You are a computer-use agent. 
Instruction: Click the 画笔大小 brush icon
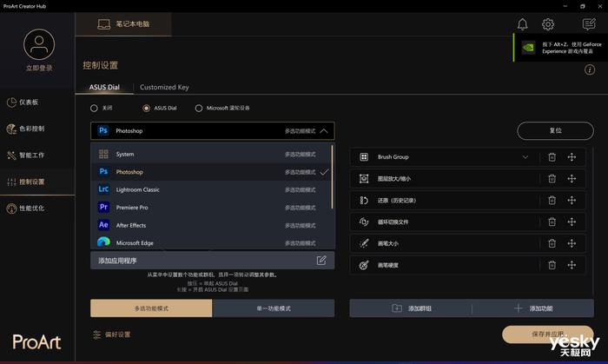tap(364, 243)
